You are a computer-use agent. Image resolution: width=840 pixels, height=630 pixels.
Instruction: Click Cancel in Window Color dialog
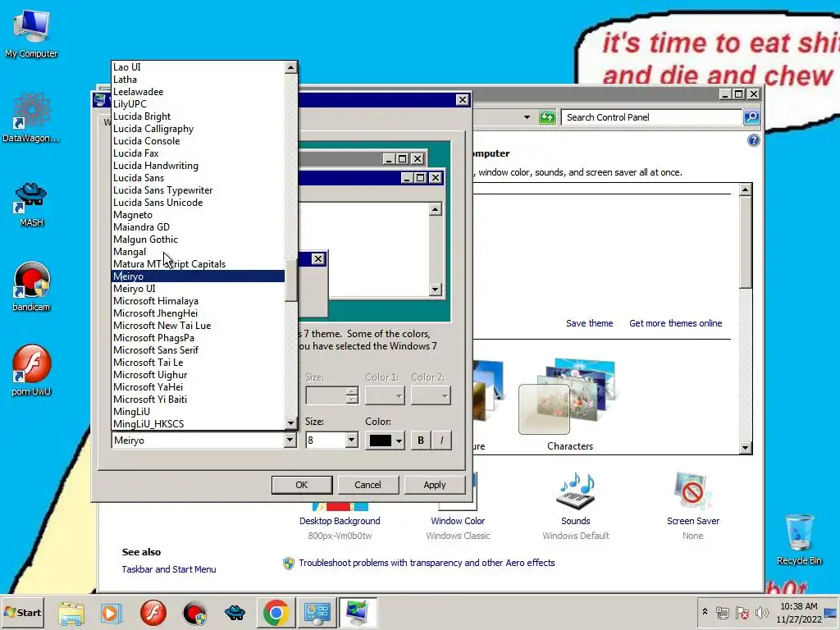367,485
